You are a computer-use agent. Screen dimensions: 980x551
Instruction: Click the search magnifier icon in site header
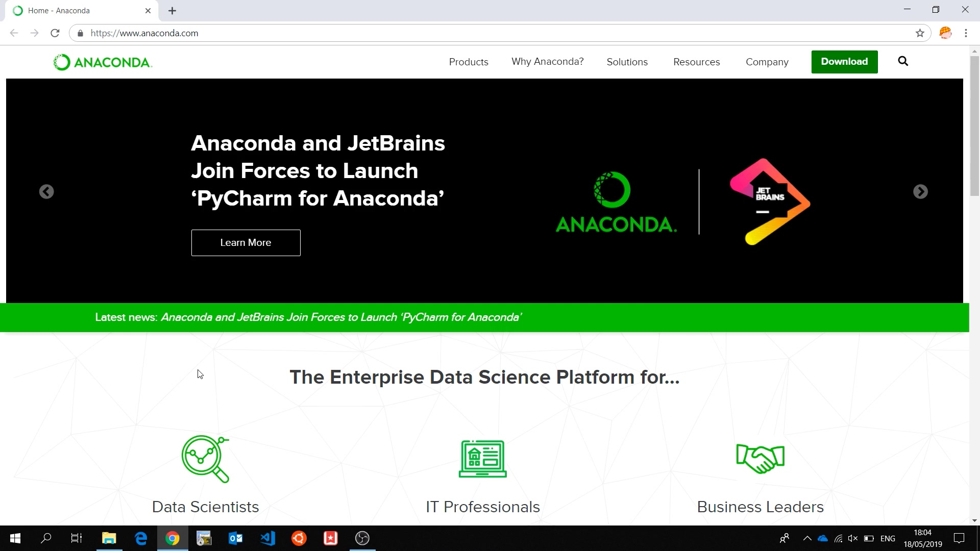coord(903,61)
